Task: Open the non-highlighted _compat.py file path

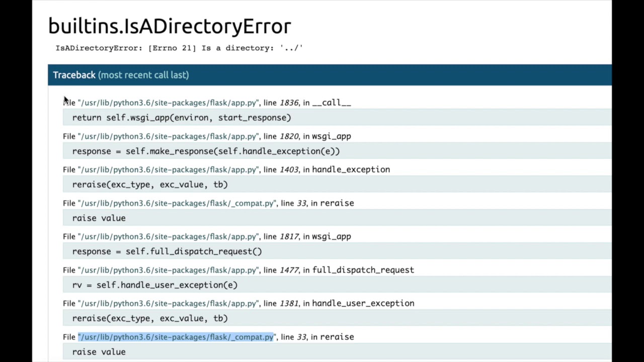Action: [177, 203]
